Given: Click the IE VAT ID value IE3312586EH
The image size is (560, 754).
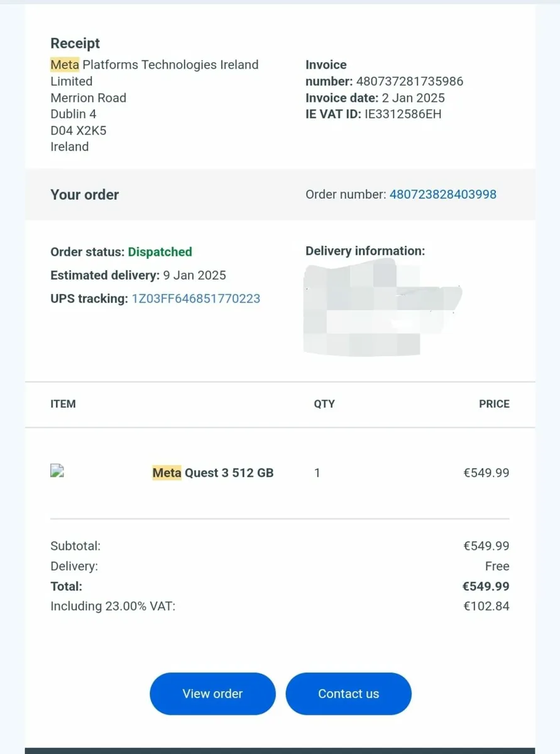Looking at the screenshot, I should click(403, 114).
